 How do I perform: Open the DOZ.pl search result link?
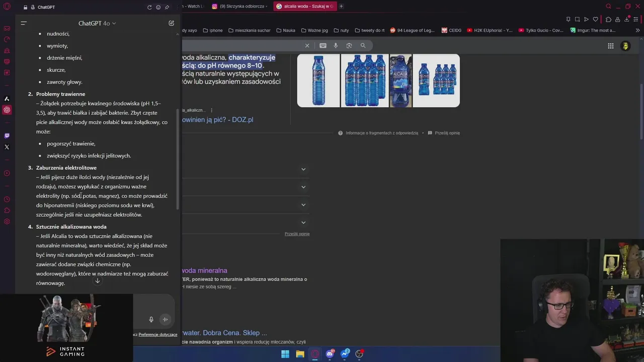click(217, 120)
